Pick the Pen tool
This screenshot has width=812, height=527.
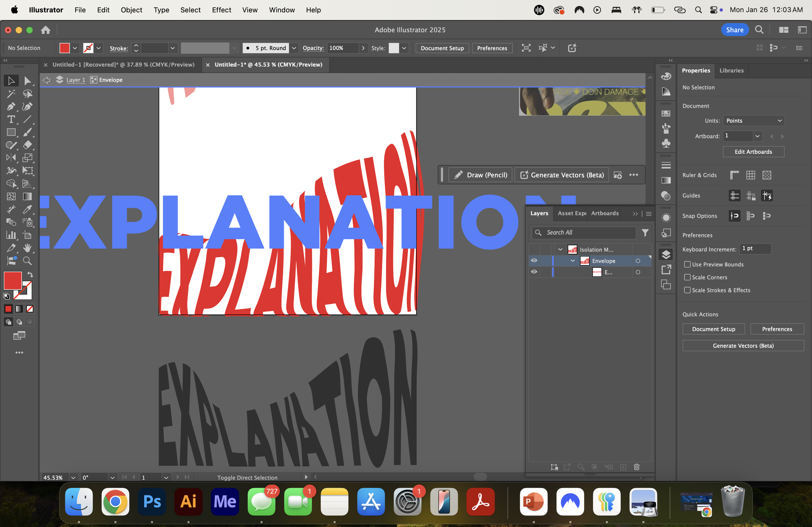coord(11,106)
